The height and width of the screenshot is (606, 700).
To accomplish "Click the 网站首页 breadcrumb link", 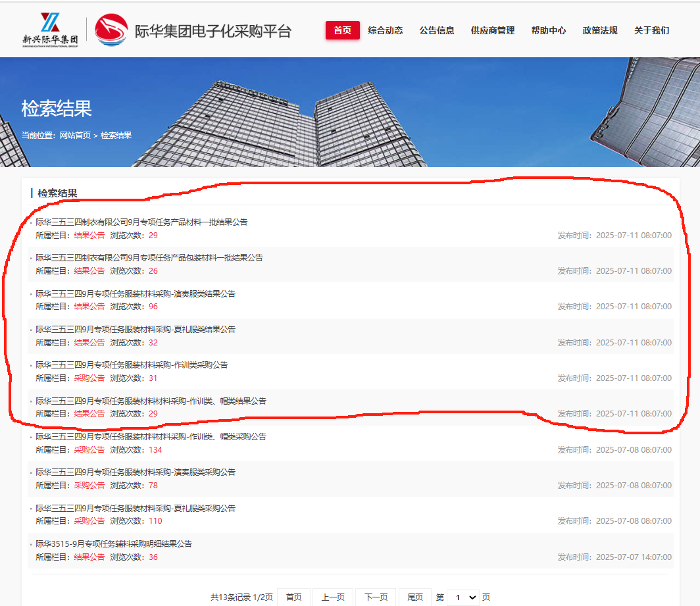I will tap(75, 136).
